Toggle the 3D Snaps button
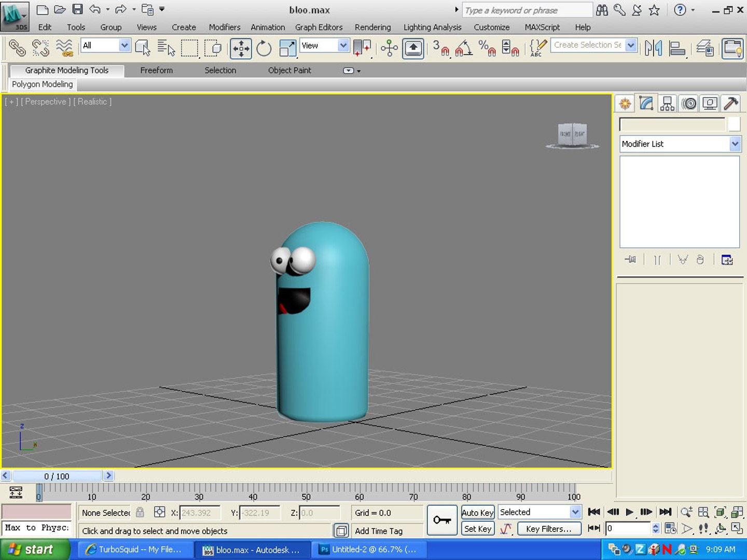747x560 pixels. point(440,48)
